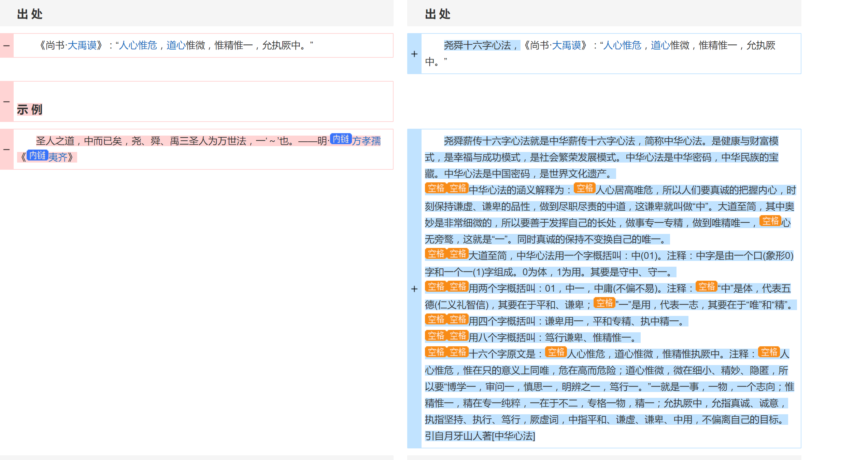Image resolution: width=868 pixels, height=460 pixels.
Task: Open the 道心 link in right panel
Action: [660, 45]
